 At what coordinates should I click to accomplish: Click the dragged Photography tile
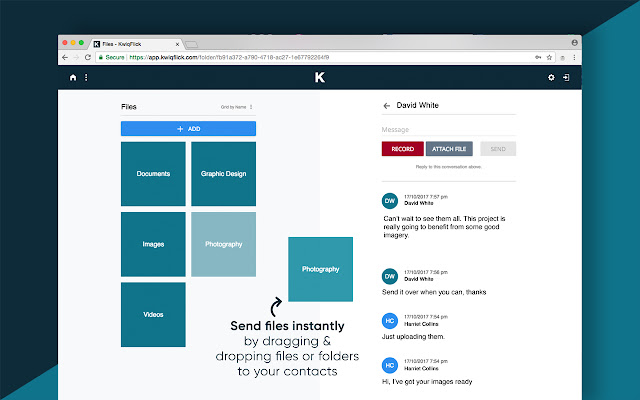click(x=320, y=269)
